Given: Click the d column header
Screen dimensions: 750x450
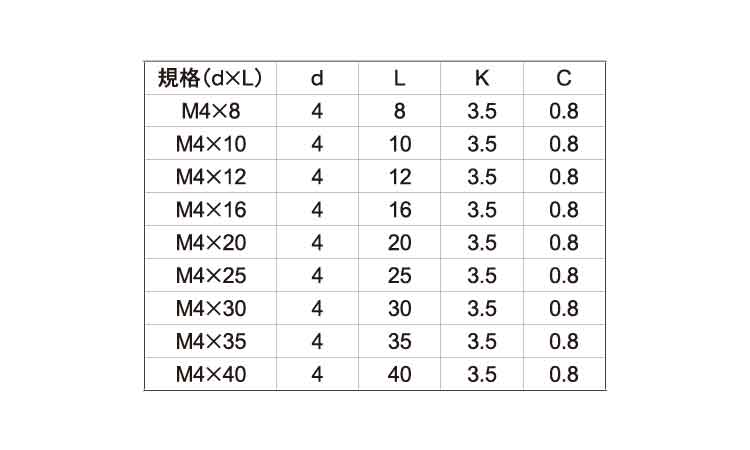Looking at the screenshot, I should point(317,78).
